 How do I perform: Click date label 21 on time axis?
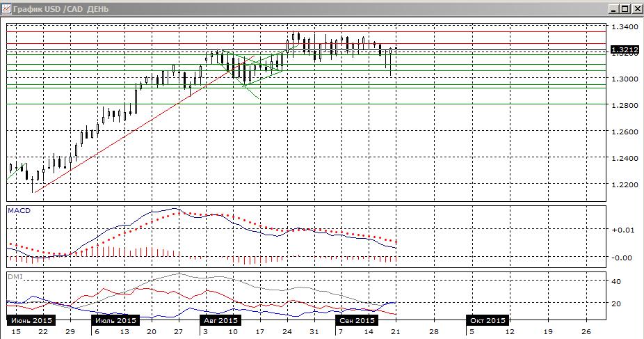396,332
